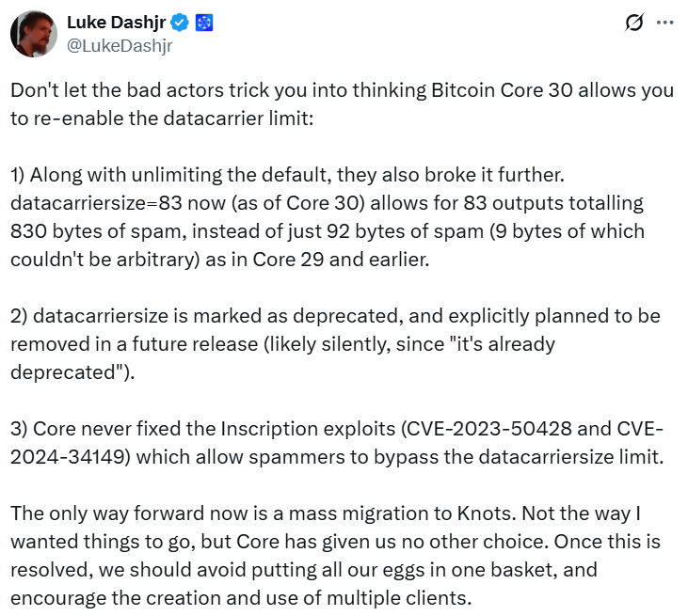Screen dimensions: 688x616
Task: Open the three-dot more options menu
Action: tap(664, 23)
